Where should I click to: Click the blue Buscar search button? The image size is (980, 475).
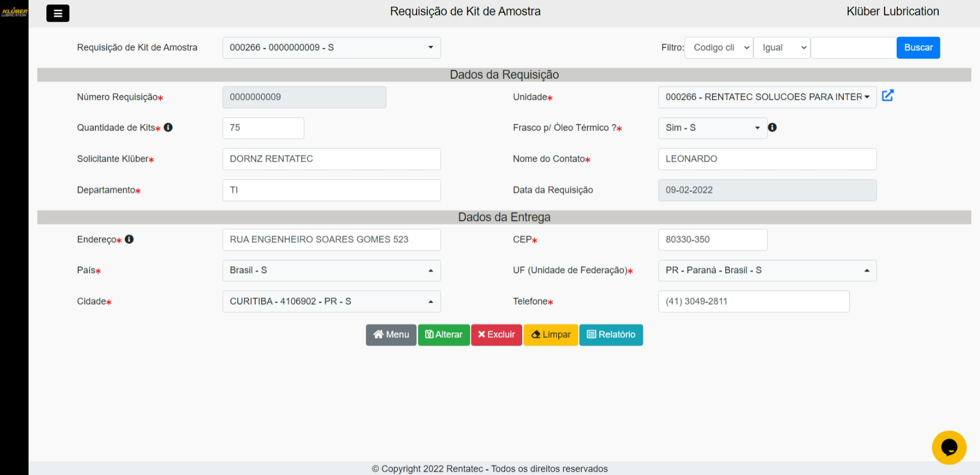[x=918, y=47]
